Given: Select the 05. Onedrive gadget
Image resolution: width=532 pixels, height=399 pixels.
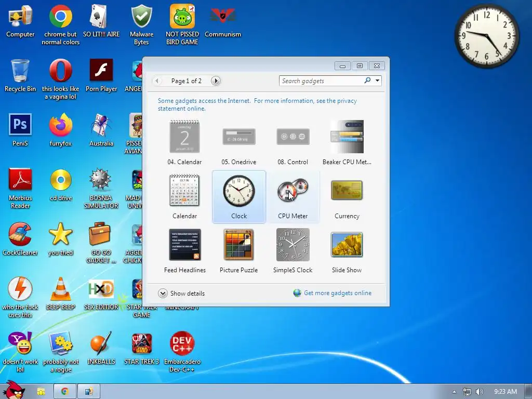Looking at the screenshot, I should (x=239, y=142).
